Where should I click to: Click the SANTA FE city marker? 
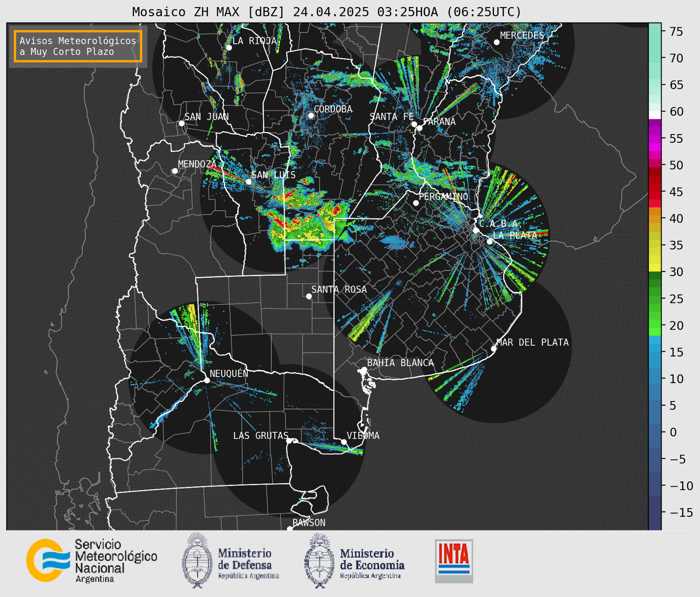414,124
